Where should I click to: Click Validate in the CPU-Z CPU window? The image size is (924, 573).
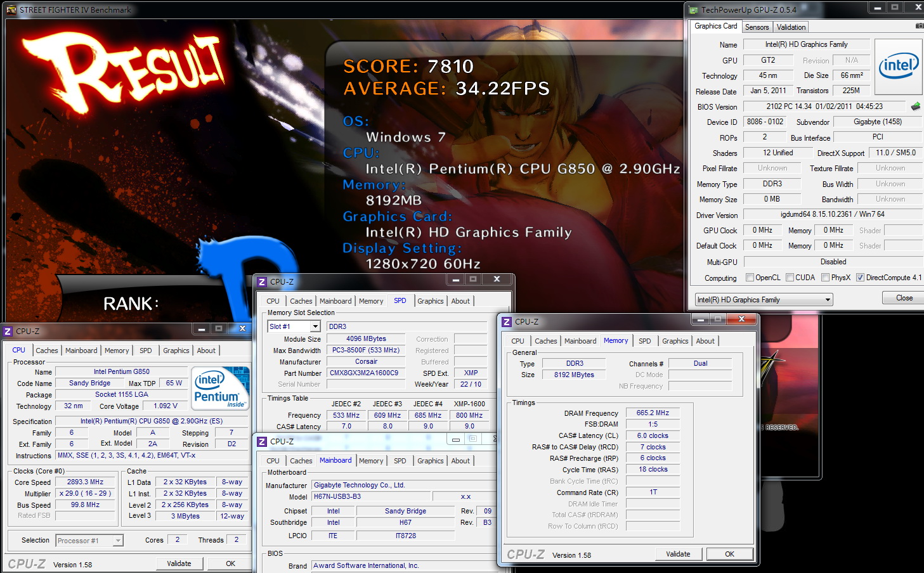click(x=179, y=563)
